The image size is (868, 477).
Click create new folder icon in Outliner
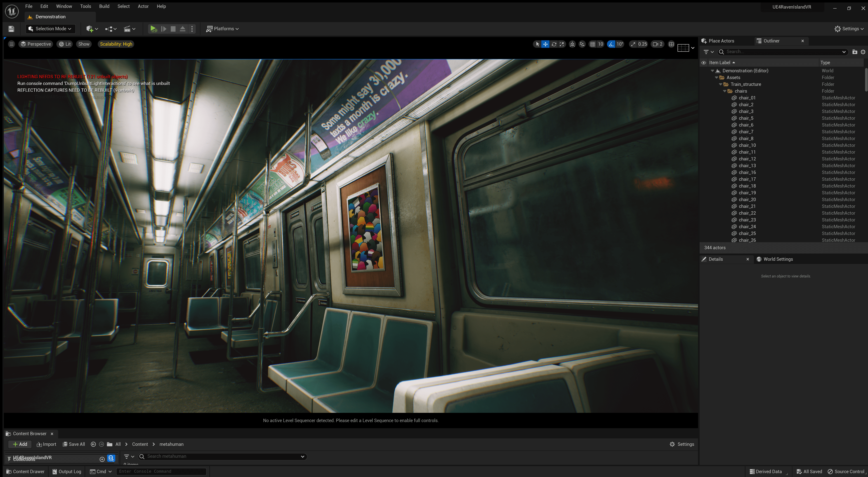[854, 52]
